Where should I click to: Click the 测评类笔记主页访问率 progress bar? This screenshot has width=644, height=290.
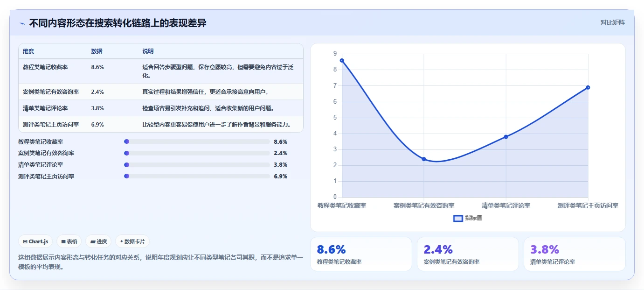(197, 177)
